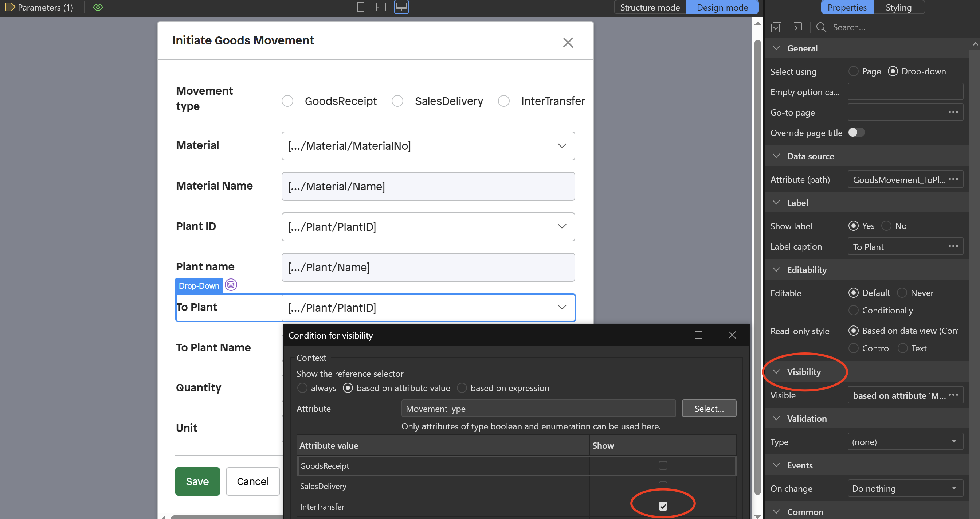Image resolution: width=980 pixels, height=519 pixels.
Task: Select InterTransfer movement type radio
Action: coord(504,101)
